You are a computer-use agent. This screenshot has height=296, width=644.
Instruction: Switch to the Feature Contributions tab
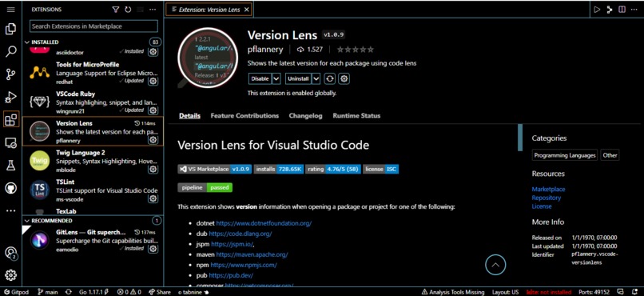pos(244,115)
